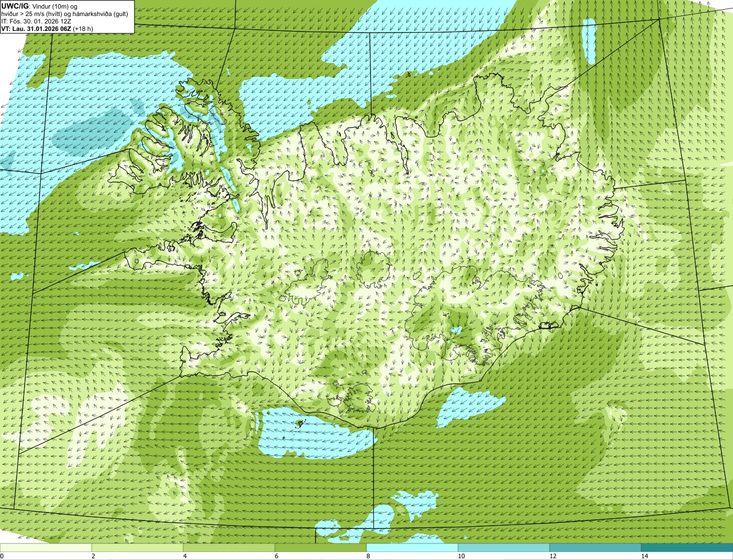Click the legend label '0'

(x=2, y=556)
